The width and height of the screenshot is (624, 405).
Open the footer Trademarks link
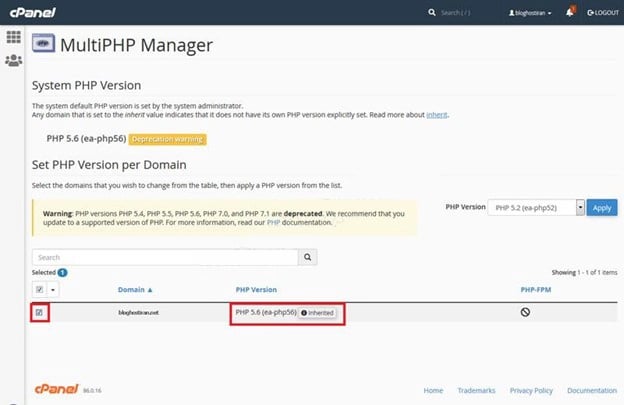476,391
